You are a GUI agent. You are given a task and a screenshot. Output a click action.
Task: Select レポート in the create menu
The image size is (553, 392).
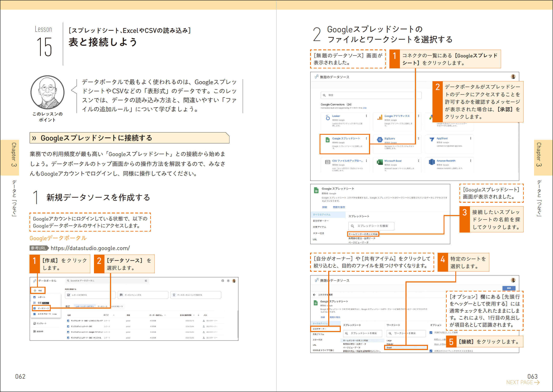click(39, 297)
